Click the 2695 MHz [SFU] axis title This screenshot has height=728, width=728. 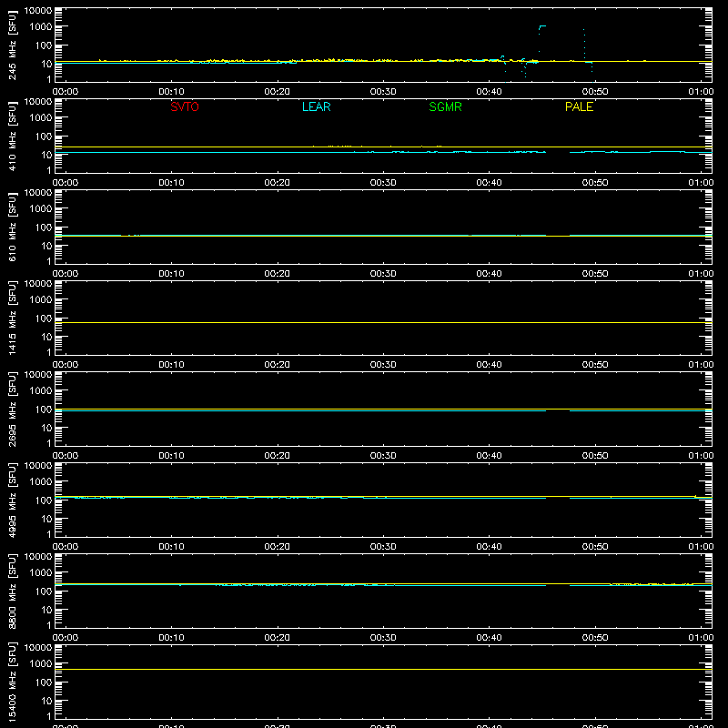(13, 409)
